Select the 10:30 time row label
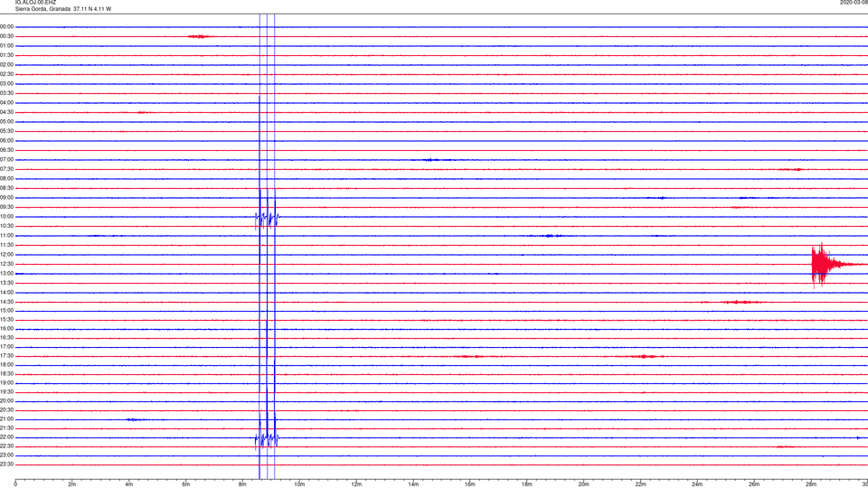Image resolution: width=868 pixels, height=488 pixels. point(6,226)
